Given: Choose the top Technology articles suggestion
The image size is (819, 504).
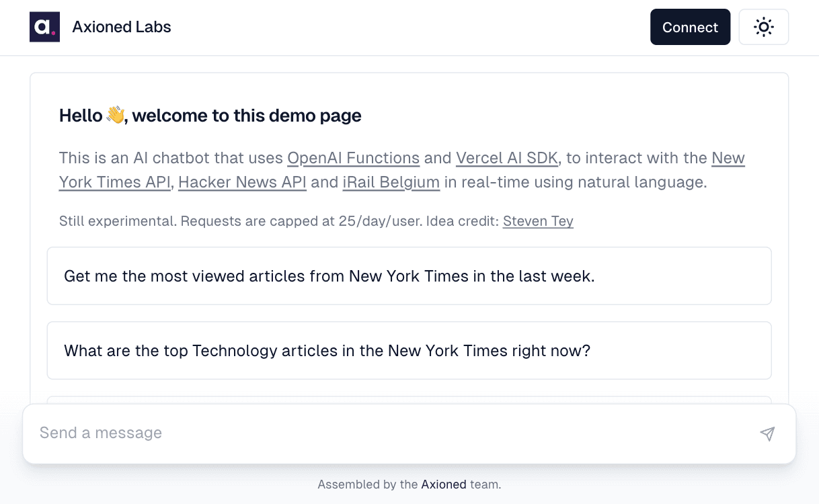Looking at the screenshot, I should point(409,351).
